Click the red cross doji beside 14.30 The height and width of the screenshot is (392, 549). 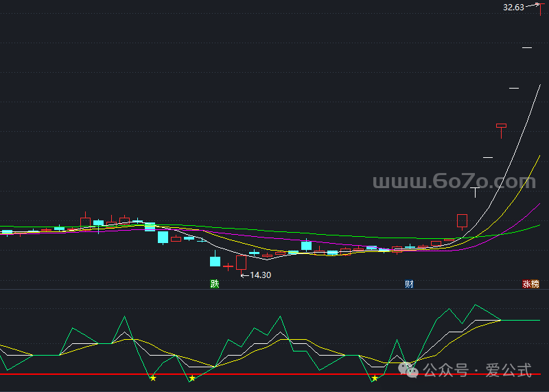coord(228,266)
